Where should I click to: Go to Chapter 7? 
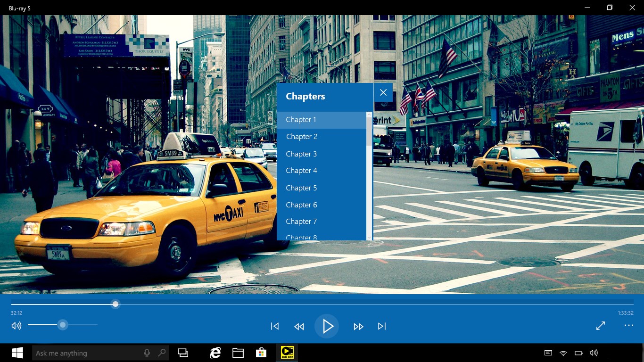301,222
